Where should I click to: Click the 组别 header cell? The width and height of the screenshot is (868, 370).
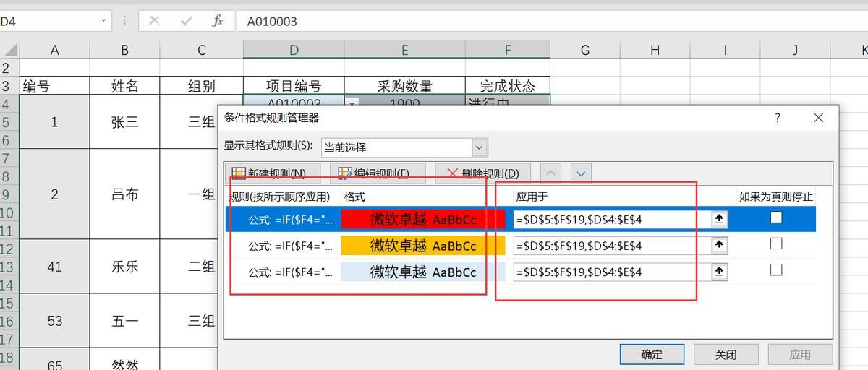point(201,86)
